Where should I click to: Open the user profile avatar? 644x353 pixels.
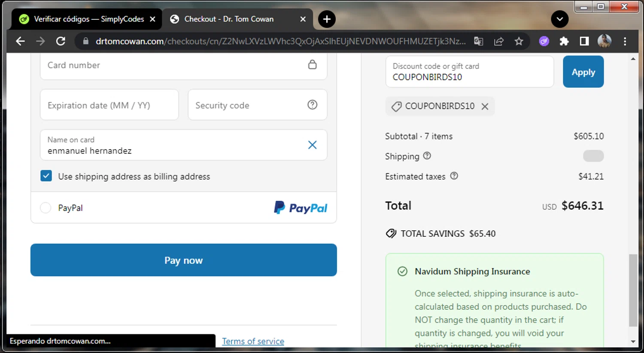tap(604, 41)
